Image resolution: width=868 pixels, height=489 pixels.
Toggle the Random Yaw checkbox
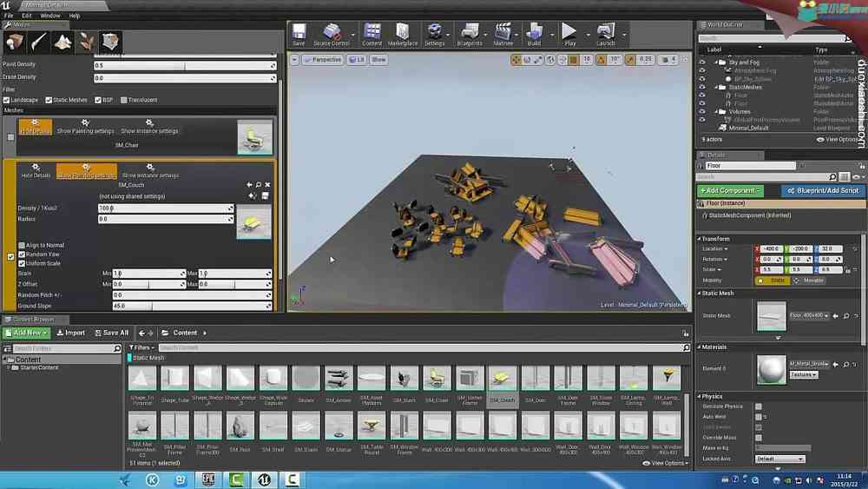tap(22, 254)
